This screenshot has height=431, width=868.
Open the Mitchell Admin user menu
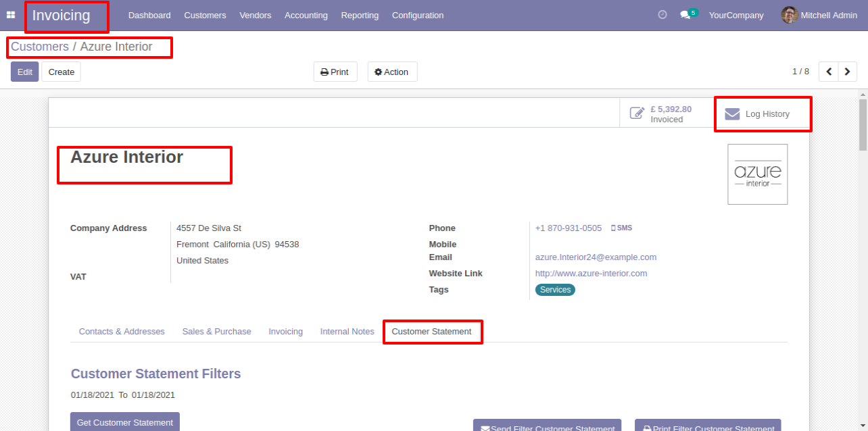819,15
